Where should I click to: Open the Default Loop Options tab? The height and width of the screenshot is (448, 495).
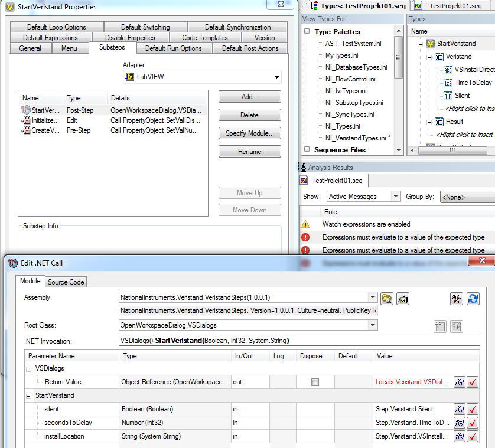pos(57,27)
